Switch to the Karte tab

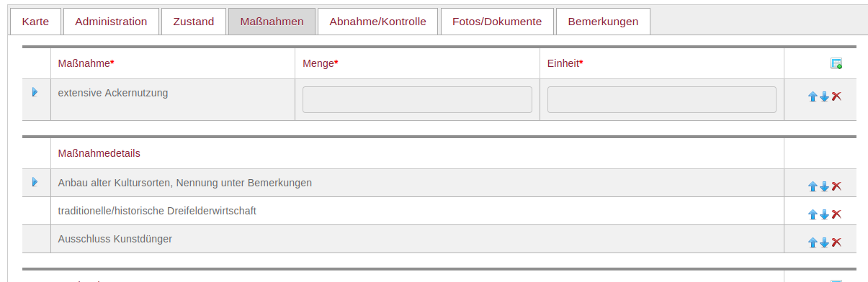click(35, 22)
